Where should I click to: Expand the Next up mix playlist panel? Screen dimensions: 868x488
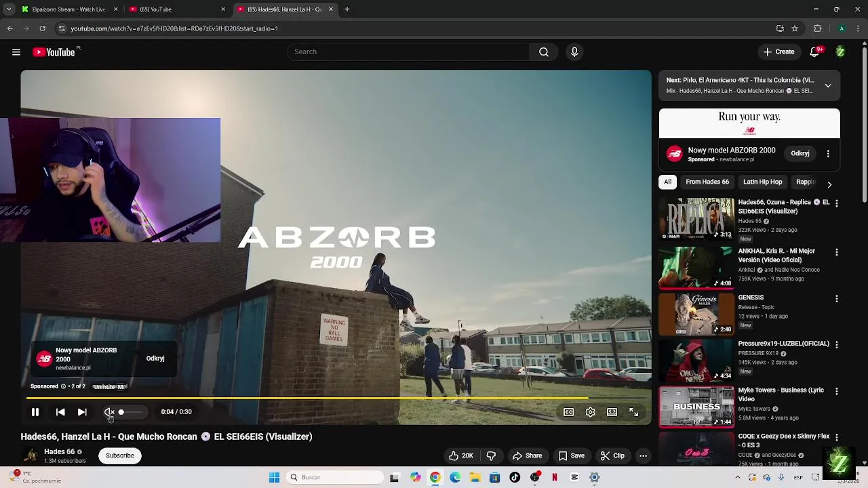(828, 85)
